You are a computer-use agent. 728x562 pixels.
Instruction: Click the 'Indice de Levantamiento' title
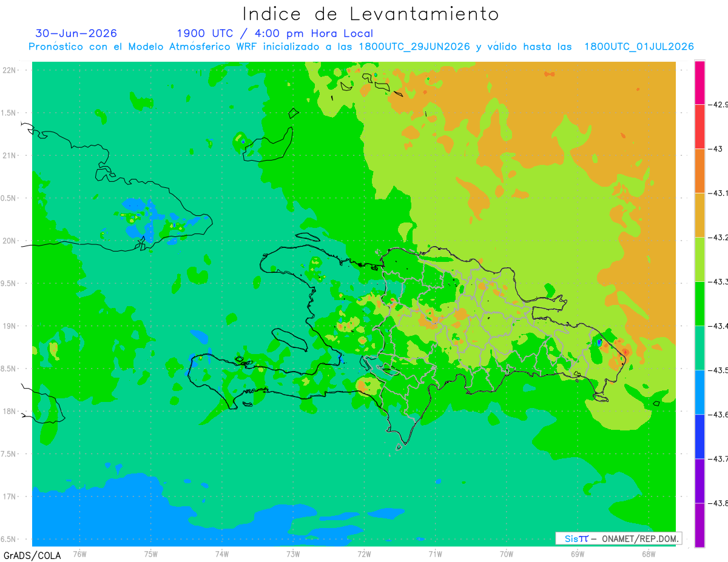[371, 13]
